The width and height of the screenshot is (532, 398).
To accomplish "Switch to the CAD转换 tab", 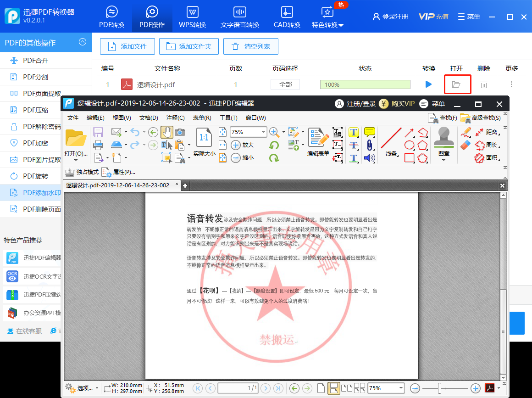I will 287,17.
